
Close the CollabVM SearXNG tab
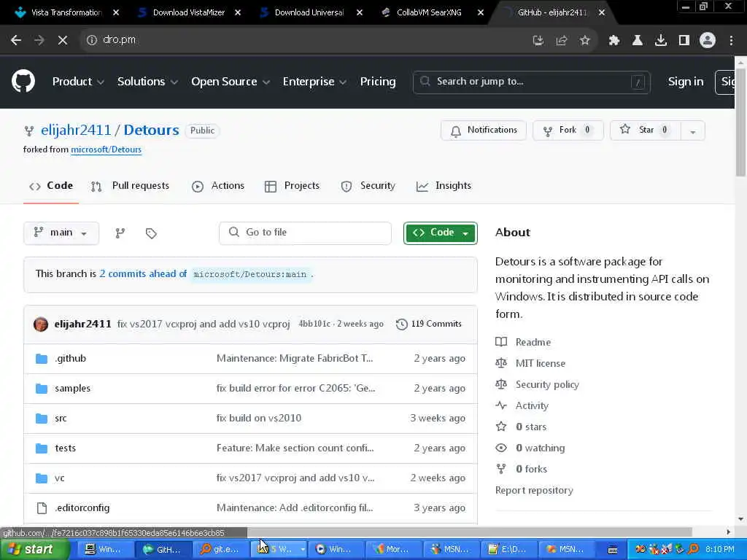tap(481, 12)
